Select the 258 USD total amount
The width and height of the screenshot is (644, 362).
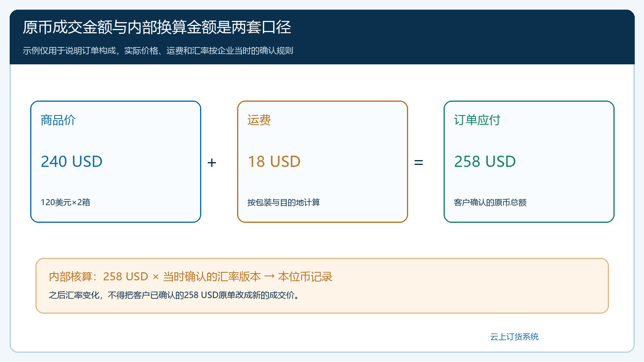(x=485, y=162)
